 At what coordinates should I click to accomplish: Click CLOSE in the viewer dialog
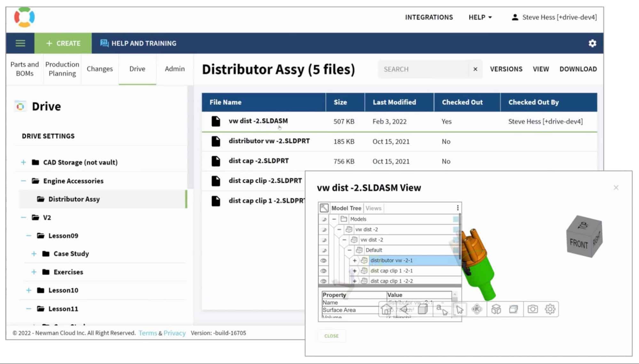[331, 336]
